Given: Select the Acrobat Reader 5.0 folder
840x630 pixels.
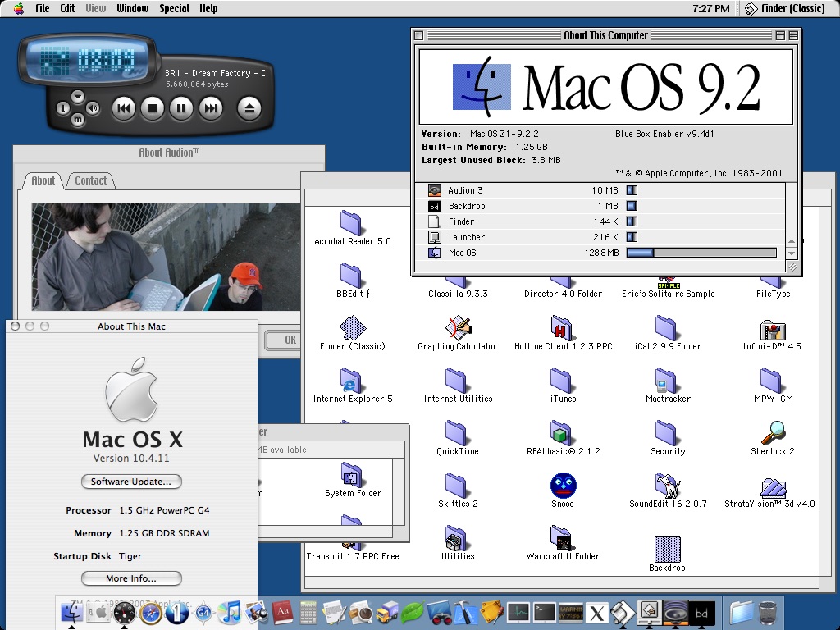Looking at the screenshot, I should point(352,223).
